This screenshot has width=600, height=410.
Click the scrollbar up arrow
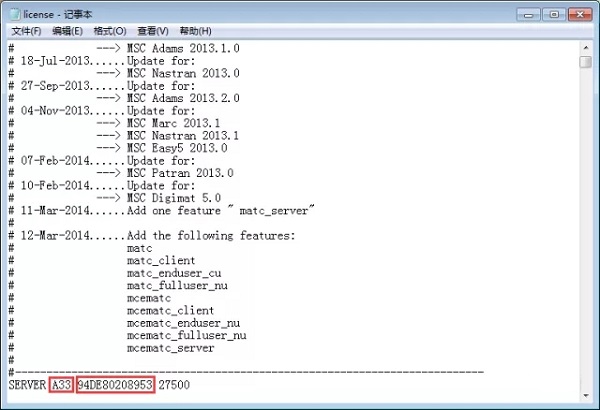click(x=585, y=48)
